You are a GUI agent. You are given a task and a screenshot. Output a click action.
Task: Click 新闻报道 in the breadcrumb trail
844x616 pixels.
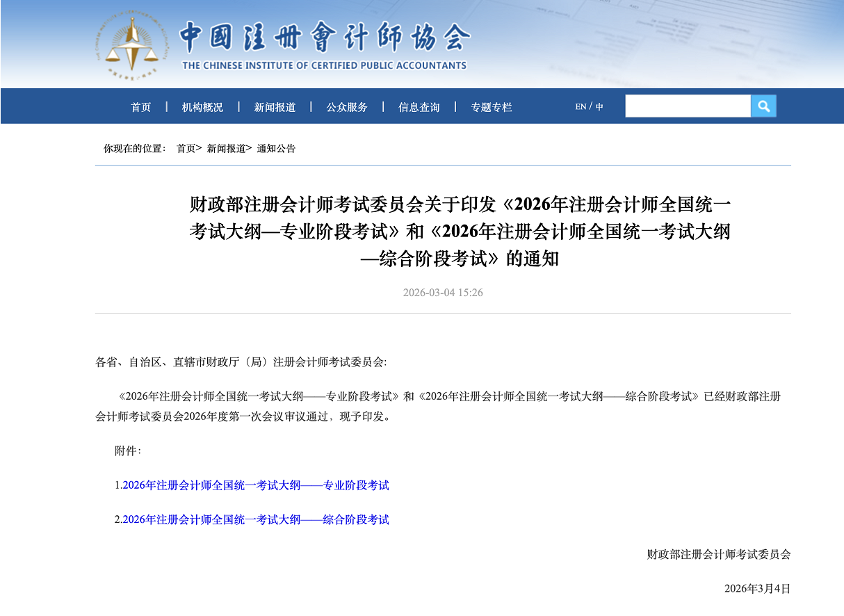pyautogui.click(x=226, y=148)
